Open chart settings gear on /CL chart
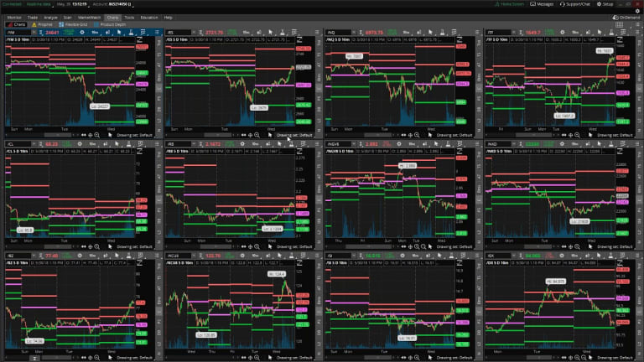644x362 pixels. (x=80, y=144)
